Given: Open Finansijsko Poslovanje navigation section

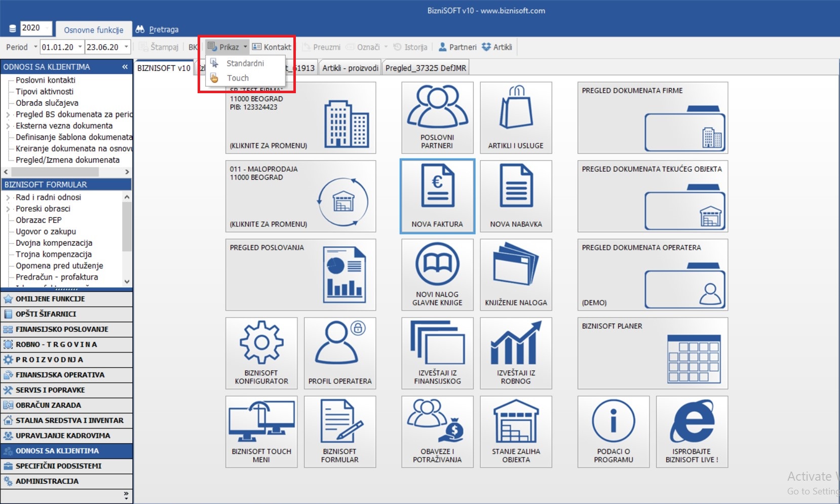Looking at the screenshot, I should point(66,329).
